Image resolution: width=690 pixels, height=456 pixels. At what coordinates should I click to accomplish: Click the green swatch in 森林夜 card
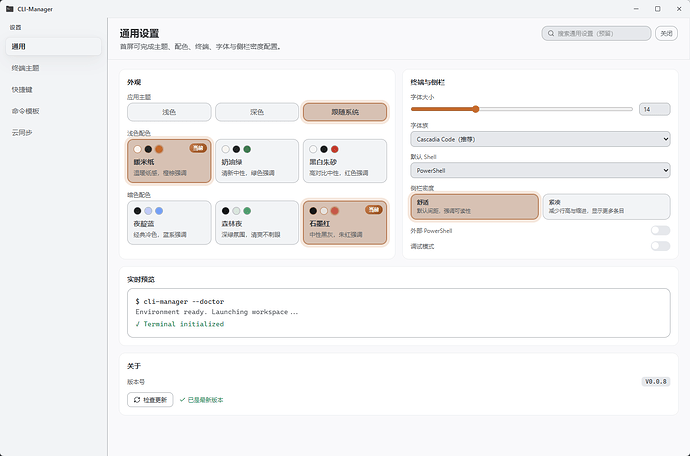(x=247, y=211)
